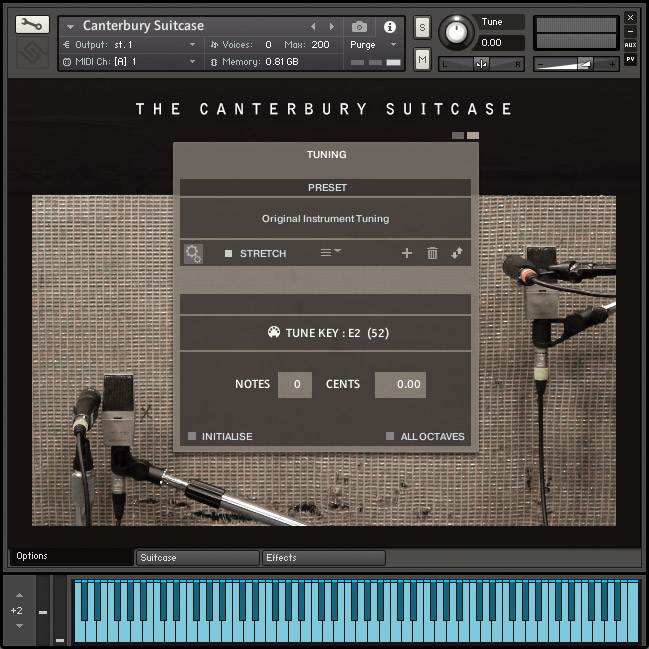Solo the instrument with S button
Image resolution: width=649 pixels, height=649 pixels.
click(422, 28)
